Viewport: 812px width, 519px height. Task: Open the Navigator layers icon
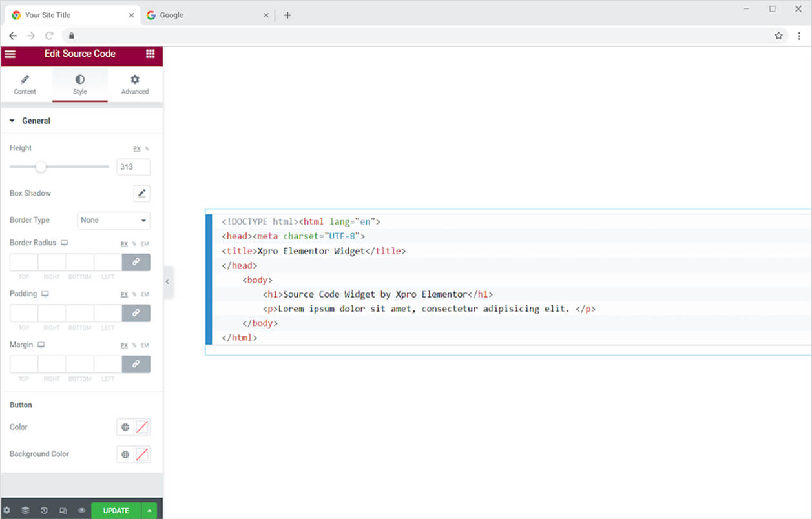[x=25, y=511]
